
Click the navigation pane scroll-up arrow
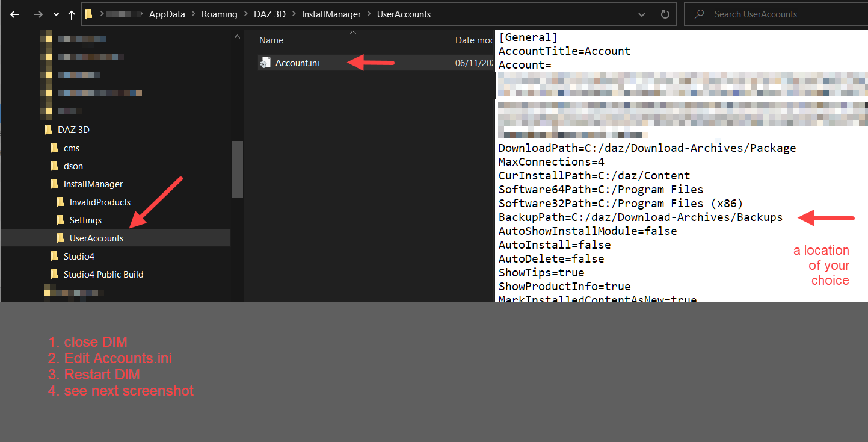(x=237, y=37)
